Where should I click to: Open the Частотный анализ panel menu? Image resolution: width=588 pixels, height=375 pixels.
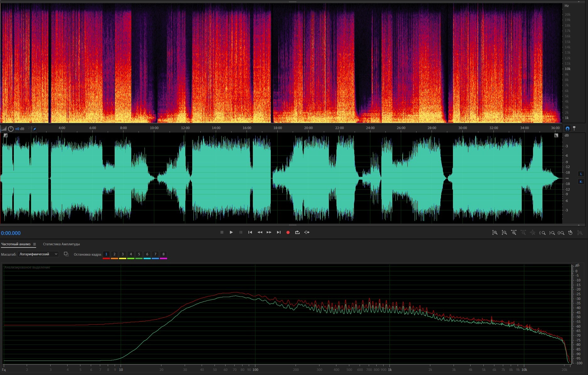click(x=35, y=244)
